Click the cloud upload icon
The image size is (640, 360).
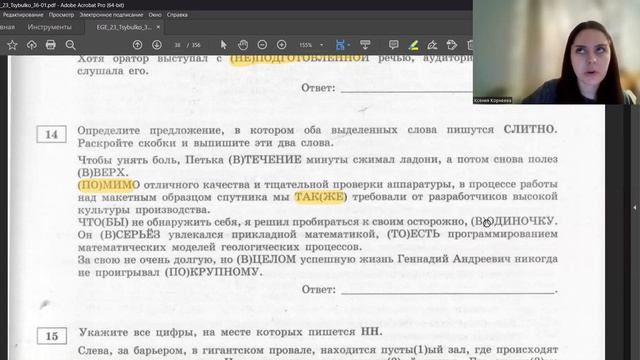tap(31, 45)
